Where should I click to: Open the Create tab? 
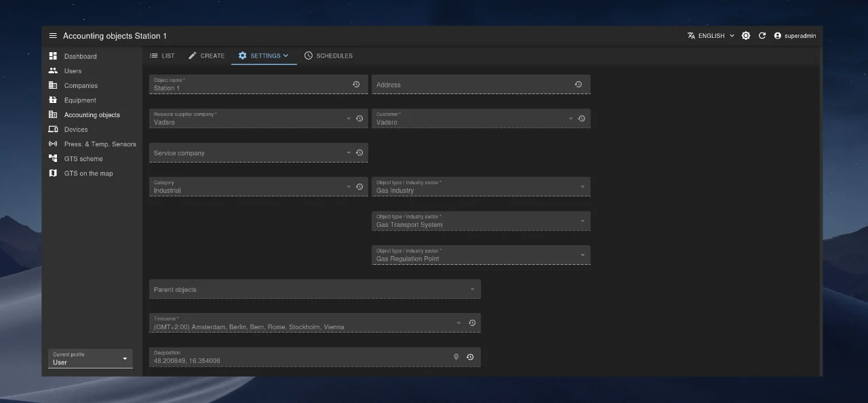(x=206, y=56)
